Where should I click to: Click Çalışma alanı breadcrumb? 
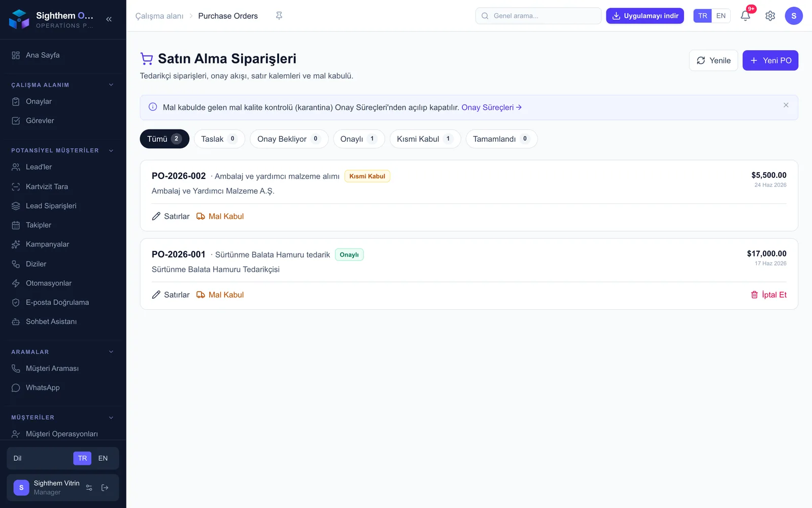[x=159, y=16]
